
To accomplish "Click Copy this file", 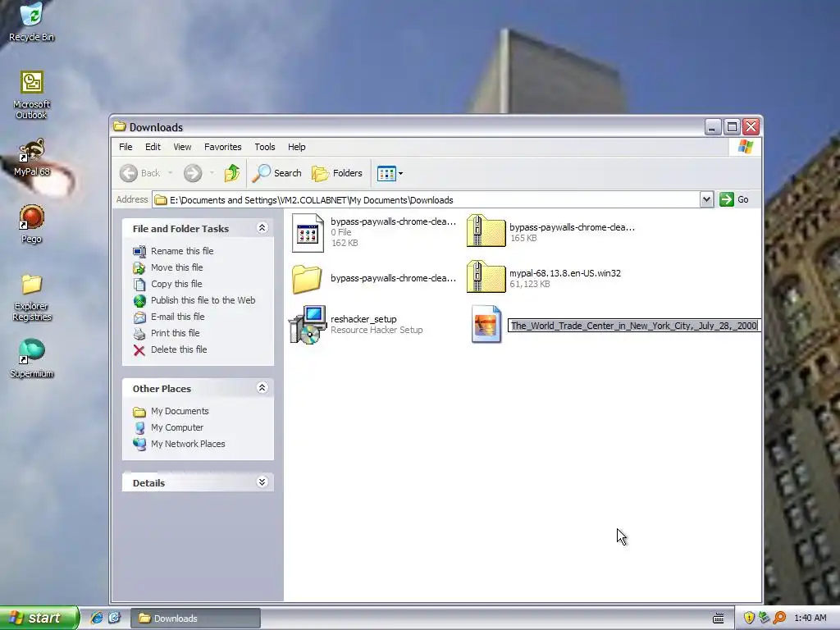I will click(x=176, y=284).
